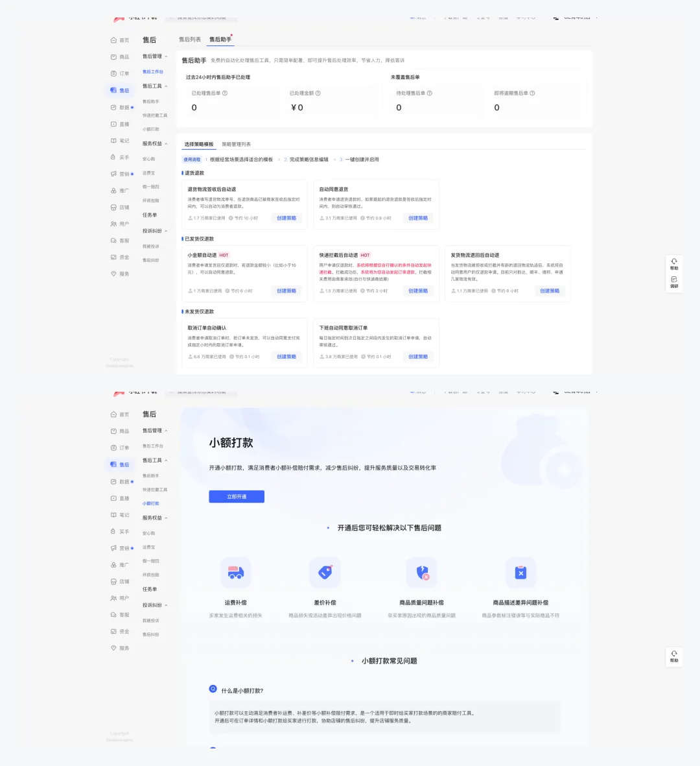Click help icon beside 即将逾期售后单
This screenshot has width=700, height=766.
[533, 93]
